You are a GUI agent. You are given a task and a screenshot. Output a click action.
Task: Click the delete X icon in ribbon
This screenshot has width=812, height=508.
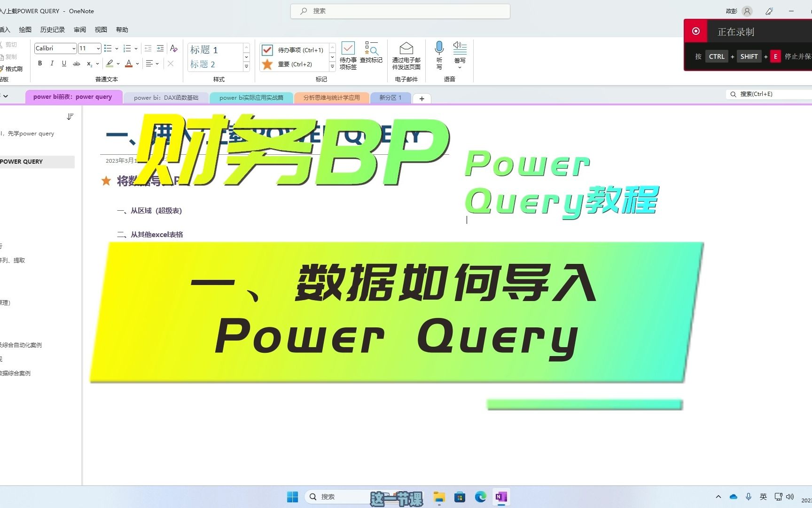[x=171, y=63]
